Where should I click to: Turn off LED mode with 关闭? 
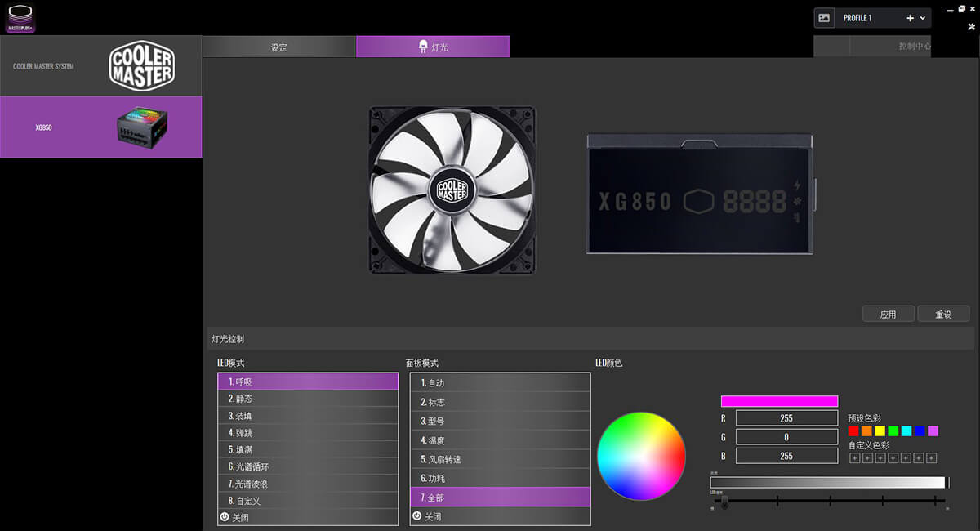(x=308, y=517)
